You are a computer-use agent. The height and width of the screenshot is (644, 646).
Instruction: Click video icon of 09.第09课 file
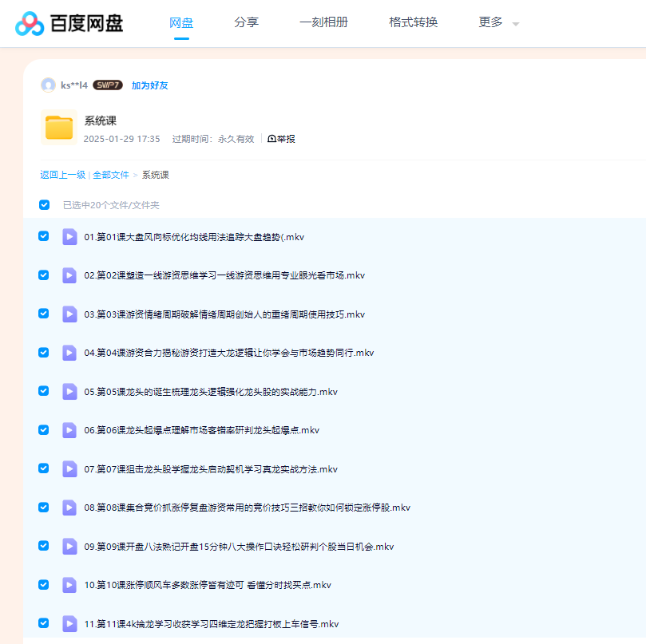69,547
